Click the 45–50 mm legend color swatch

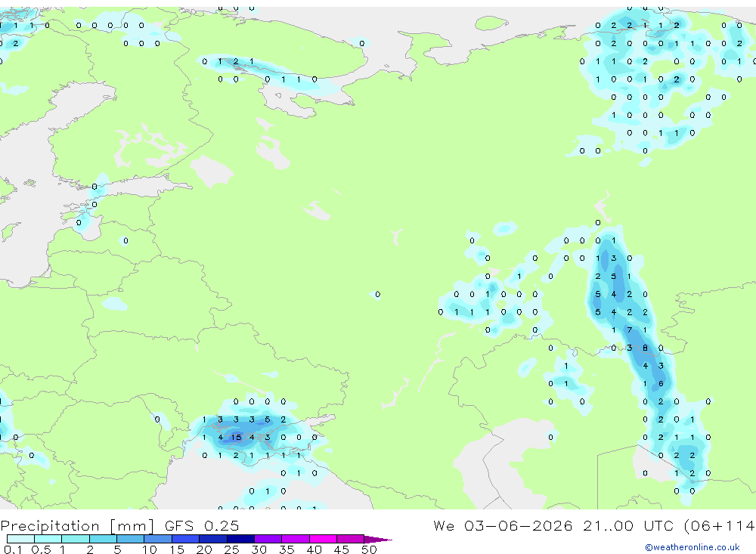point(351,539)
